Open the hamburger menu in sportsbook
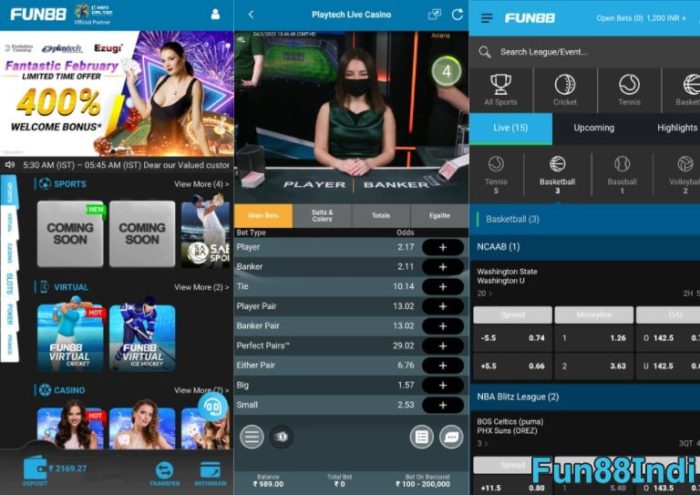700x495 pixels. click(x=487, y=18)
